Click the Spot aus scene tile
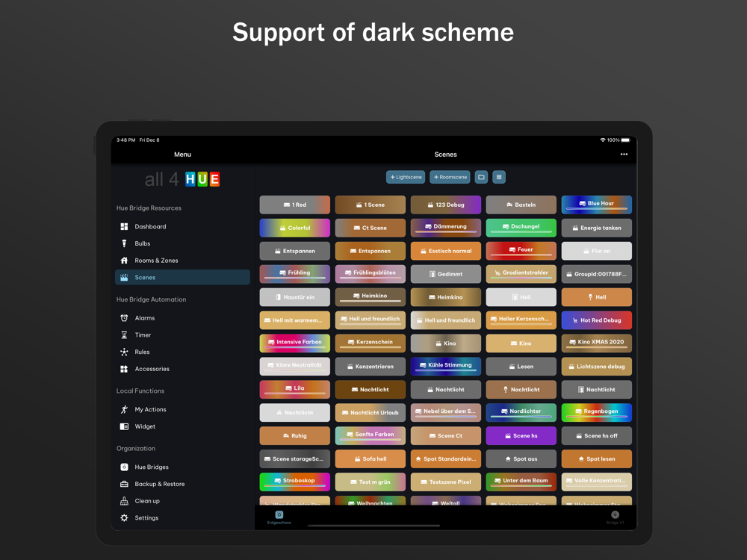Image resolution: width=747 pixels, height=560 pixels. point(521,459)
